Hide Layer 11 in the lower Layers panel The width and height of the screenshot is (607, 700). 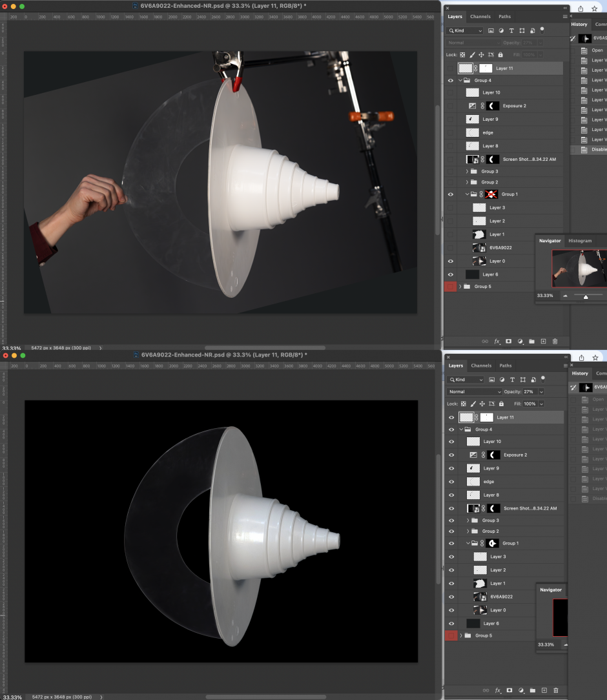click(451, 417)
